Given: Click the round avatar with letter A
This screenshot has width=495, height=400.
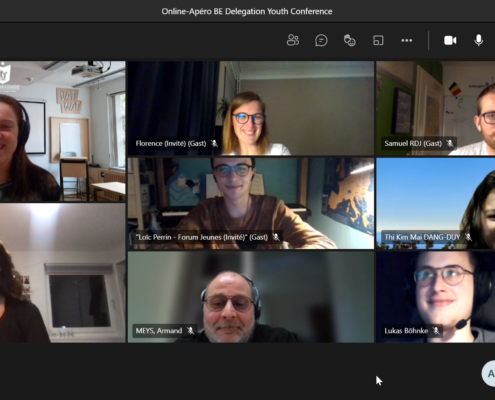Looking at the screenshot, I should 489,374.
